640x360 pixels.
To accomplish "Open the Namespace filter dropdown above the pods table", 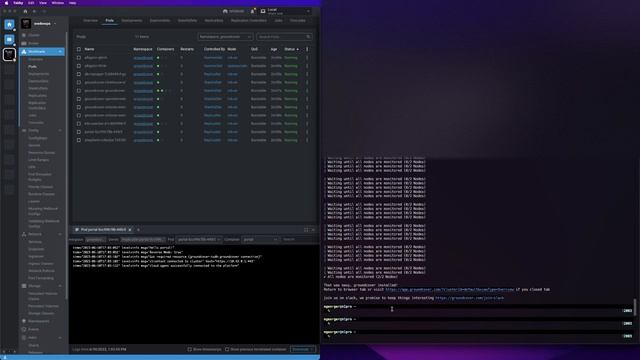I will tap(225, 37).
